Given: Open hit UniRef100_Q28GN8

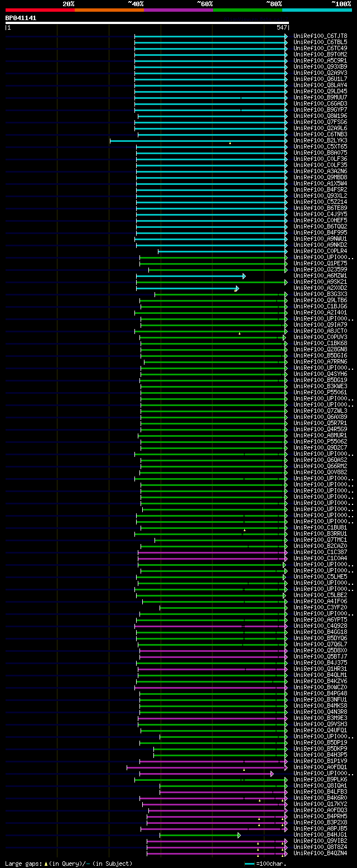Looking at the screenshot, I should tap(320, 349).
